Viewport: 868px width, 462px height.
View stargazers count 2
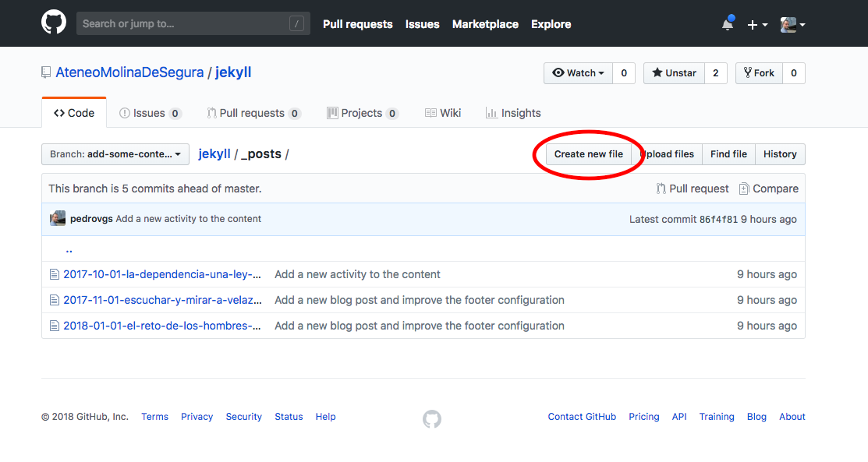(x=716, y=73)
